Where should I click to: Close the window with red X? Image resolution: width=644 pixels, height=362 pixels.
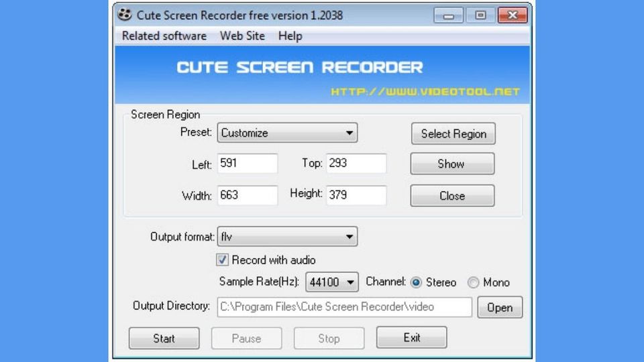(x=513, y=15)
